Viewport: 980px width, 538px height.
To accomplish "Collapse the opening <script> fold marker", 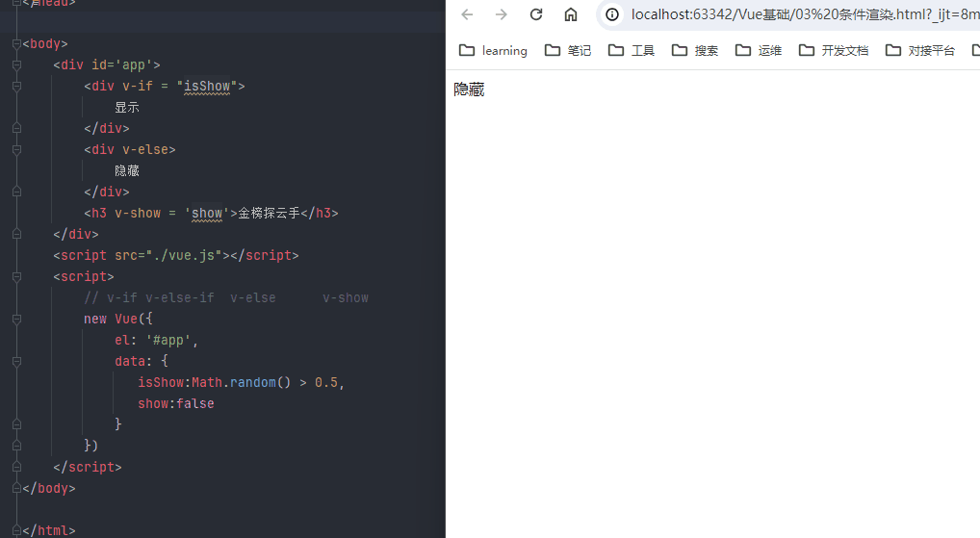I will pos(17,277).
